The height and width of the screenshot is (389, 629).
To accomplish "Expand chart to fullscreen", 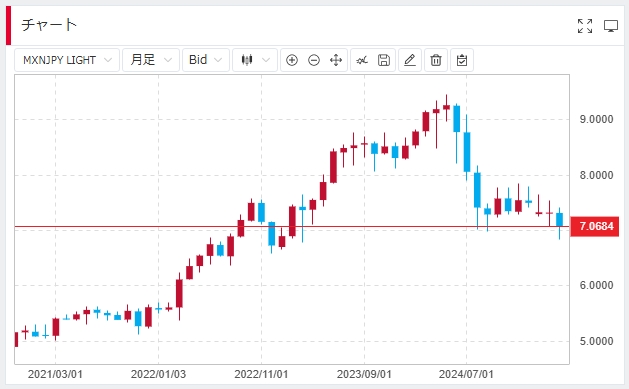I will point(585,26).
